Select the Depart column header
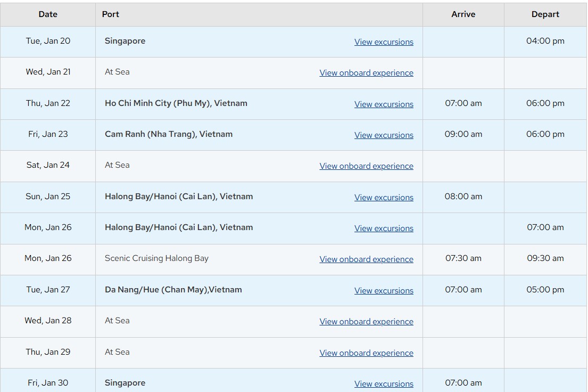Viewport: 588px width, 392px height. 545,14
